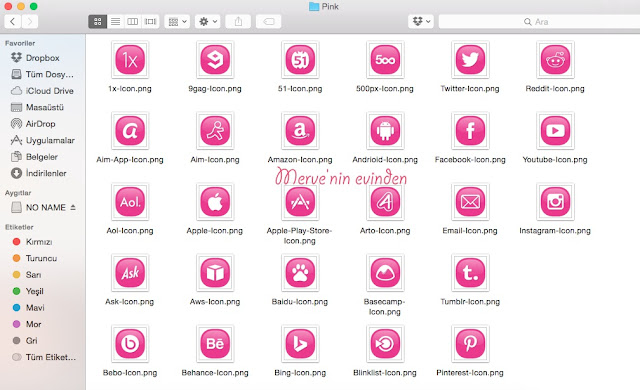
Task: Click the Pink folder title icon
Action: click(x=313, y=7)
